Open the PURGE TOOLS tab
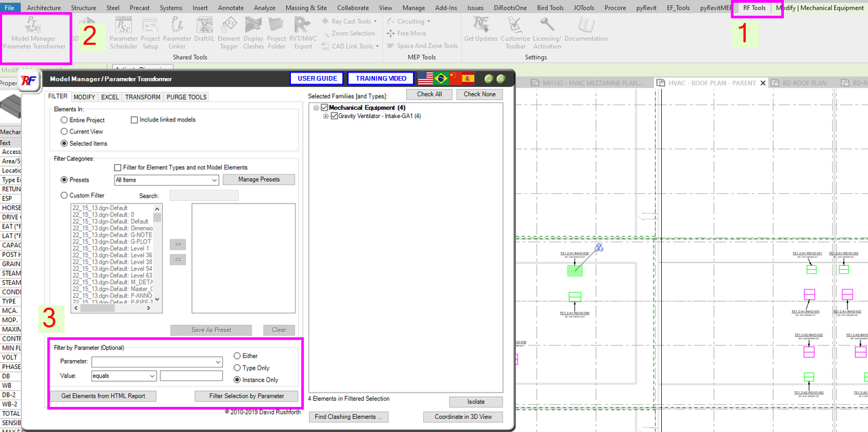The image size is (868, 432). click(186, 97)
